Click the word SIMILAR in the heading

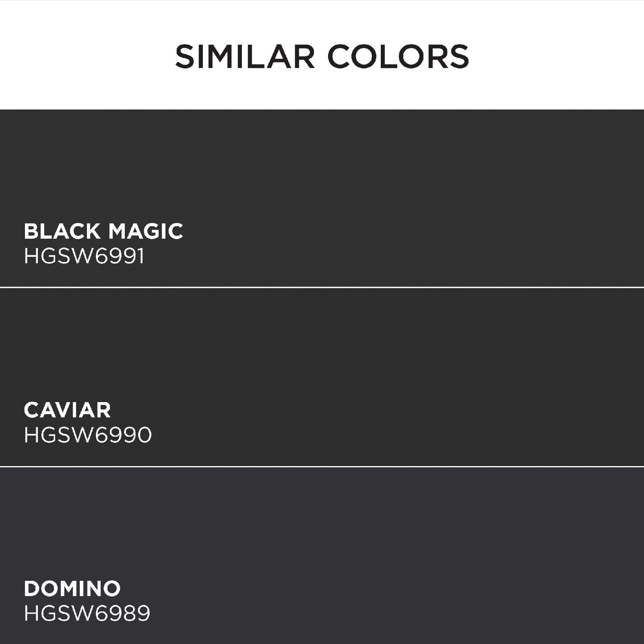[244, 56]
